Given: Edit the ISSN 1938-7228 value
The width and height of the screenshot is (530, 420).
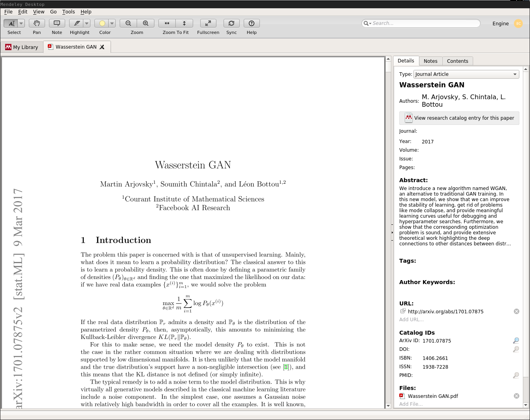Looking at the screenshot, I should 435,367.
